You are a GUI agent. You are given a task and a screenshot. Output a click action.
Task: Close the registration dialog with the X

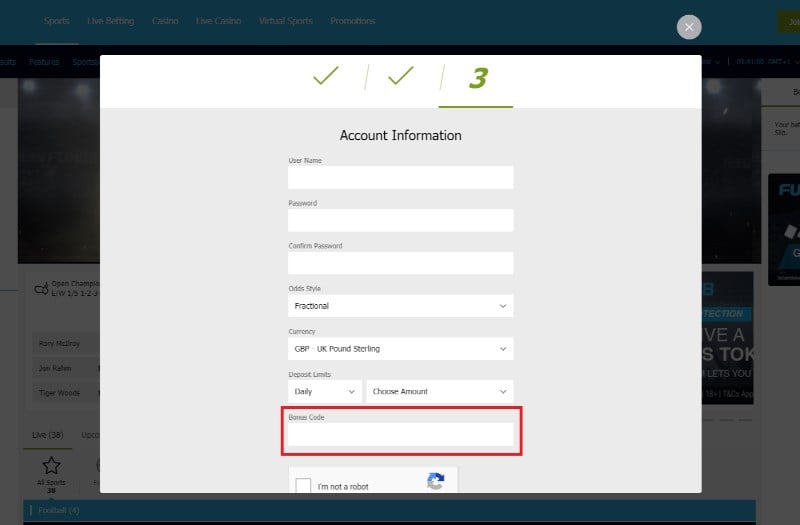point(689,27)
